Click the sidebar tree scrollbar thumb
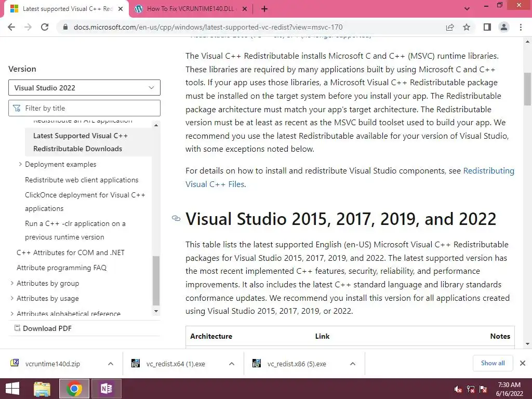The image size is (532, 399). coord(156,281)
